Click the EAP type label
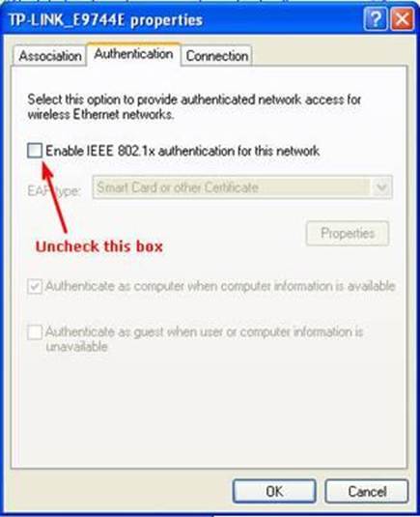The width and height of the screenshot is (420, 517). [54, 190]
